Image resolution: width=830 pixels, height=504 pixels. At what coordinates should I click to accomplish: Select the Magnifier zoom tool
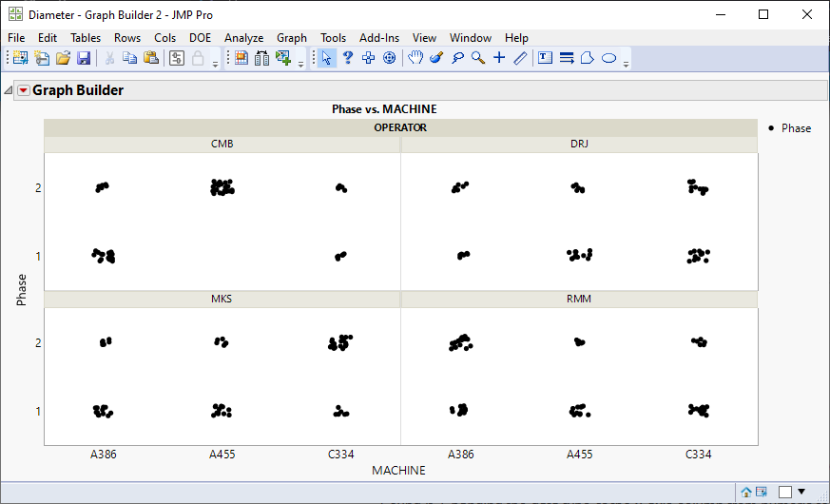(478, 58)
